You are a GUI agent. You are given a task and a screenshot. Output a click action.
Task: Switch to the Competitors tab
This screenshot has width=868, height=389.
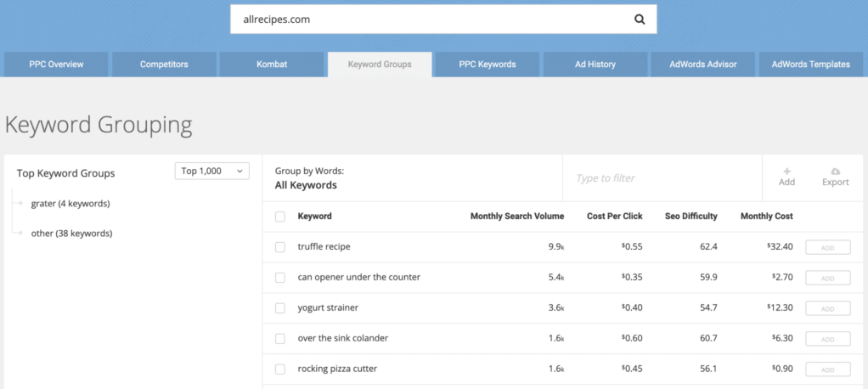pyautogui.click(x=164, y=65)
